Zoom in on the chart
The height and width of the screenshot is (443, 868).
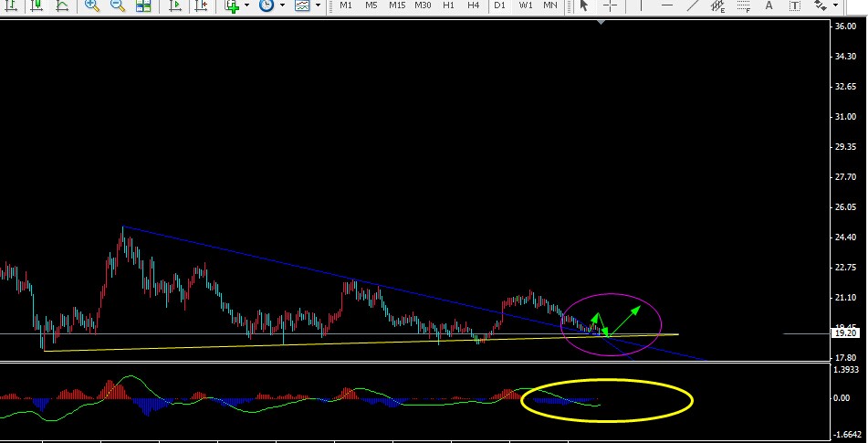pyautogui.click(x=92, y=5)
